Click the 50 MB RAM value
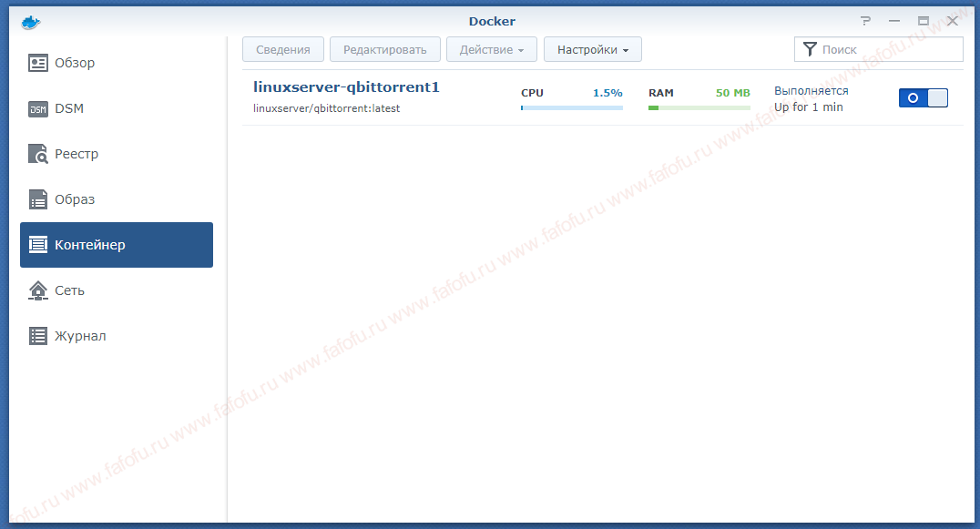Image resolution: width=980 pixels, height=529 pixels. click(x=732, y=93)
